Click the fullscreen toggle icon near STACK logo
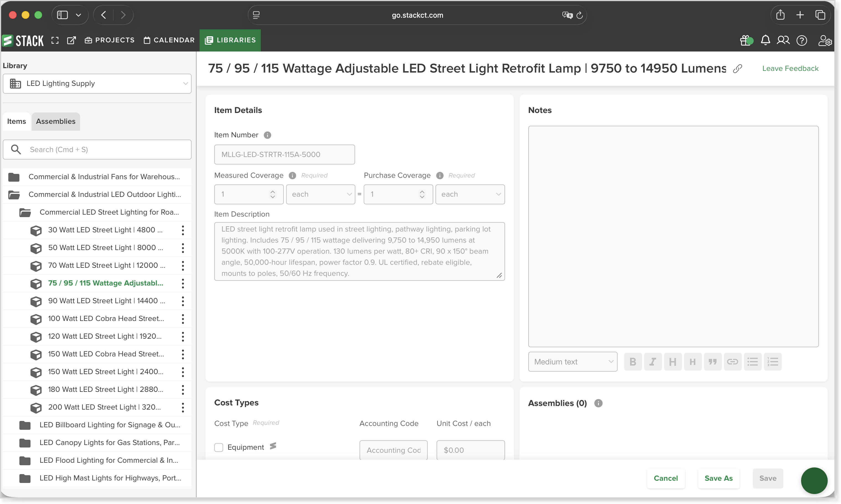The height and width of the screenshot is (504, 841). click(x=55, y=40)
